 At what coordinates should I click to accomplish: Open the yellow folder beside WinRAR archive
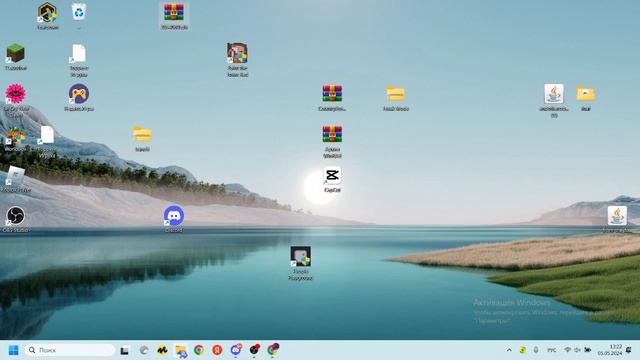pos(396,94)
